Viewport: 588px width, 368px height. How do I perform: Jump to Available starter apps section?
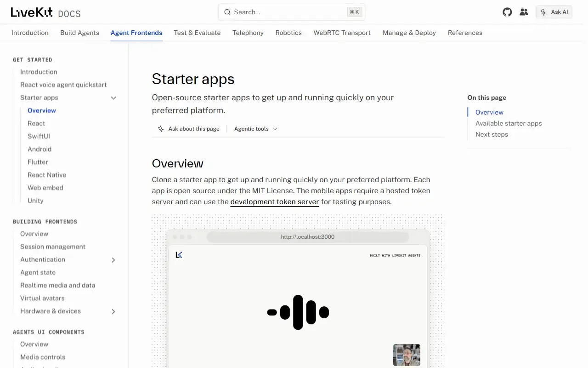point(509,123)
